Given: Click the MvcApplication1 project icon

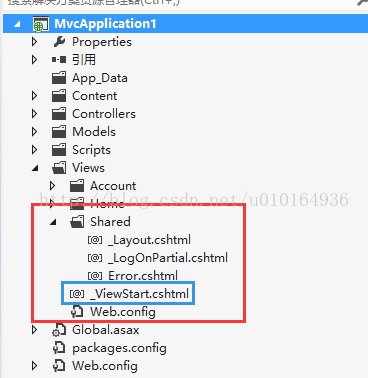Looking at the screenshot, I should 41,24.
